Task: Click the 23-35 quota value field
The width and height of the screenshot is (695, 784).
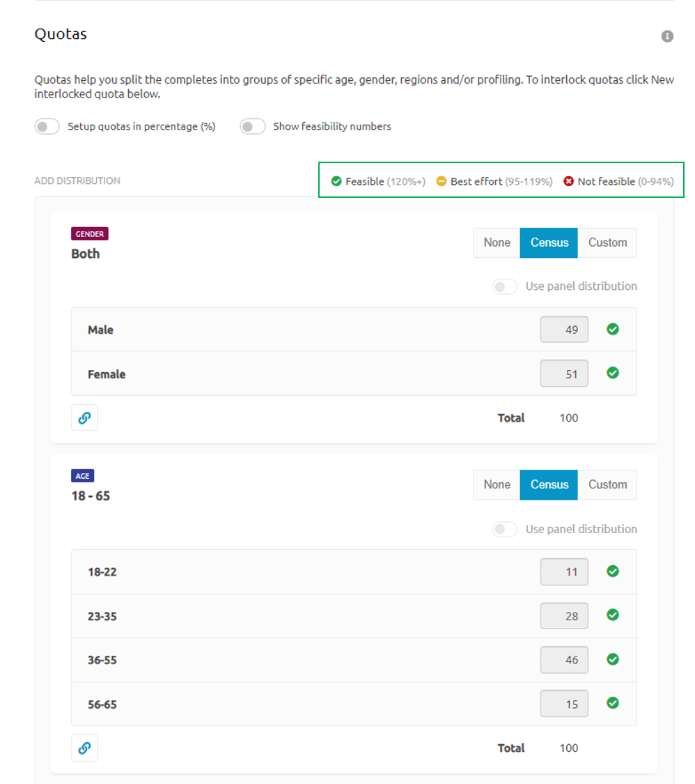Action: tap(564, 616)
